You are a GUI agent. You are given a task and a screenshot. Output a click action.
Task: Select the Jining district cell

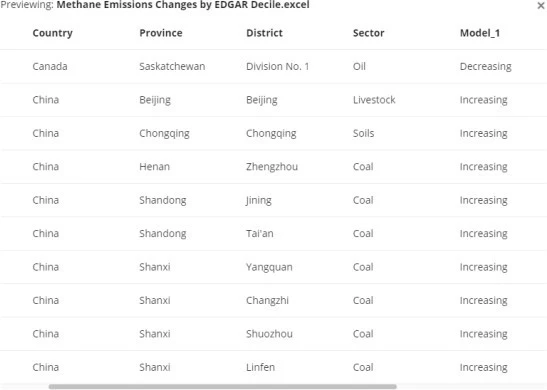click(259, 200)
